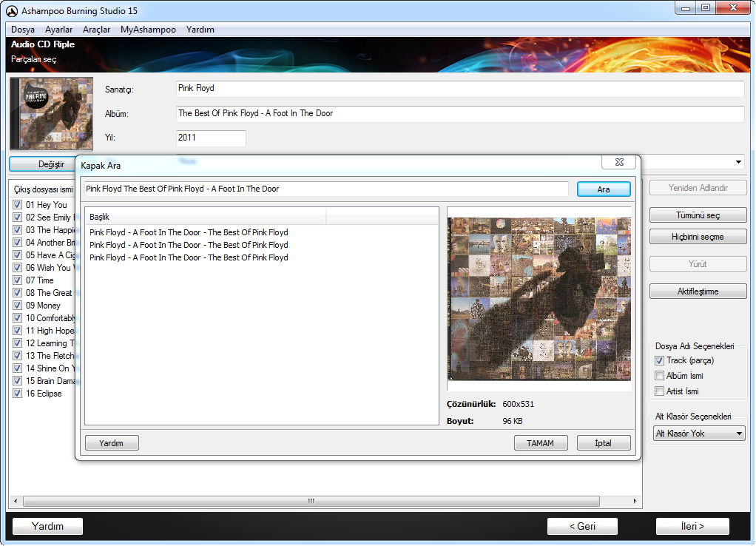The image size is (756, 546).
Task: Expand the dropdown arrow behind Kapak Ara dialog
Action: pos(738,162)
